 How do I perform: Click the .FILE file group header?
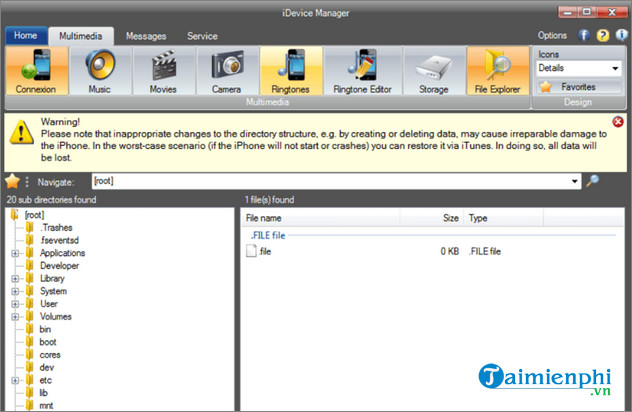268,235
